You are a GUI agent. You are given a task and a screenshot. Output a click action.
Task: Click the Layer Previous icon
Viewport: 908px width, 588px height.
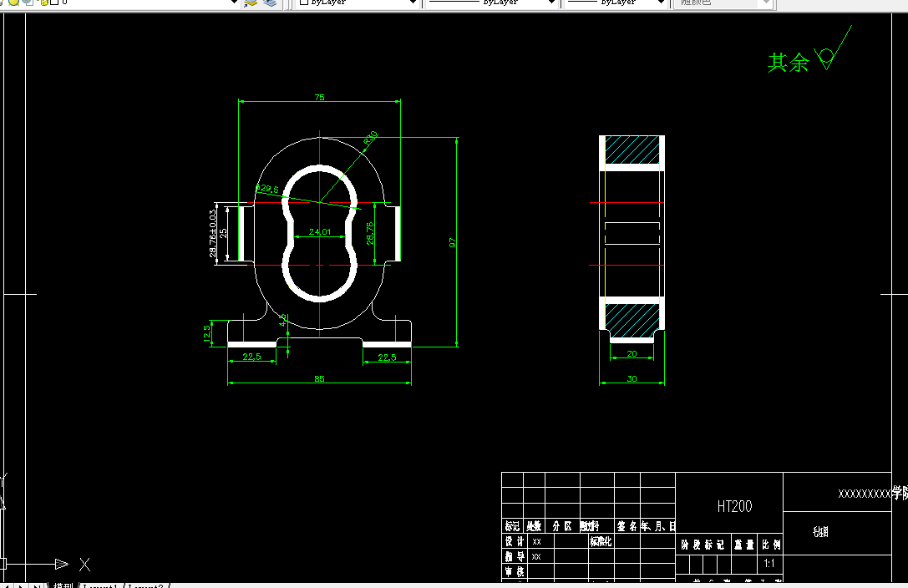pyautogui.click(x=270, y=3)
